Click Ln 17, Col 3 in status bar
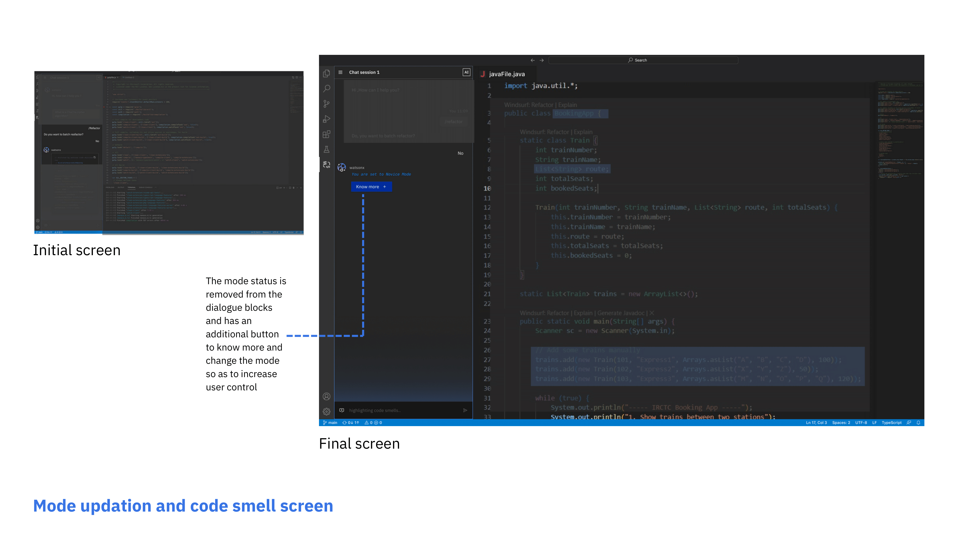980x551 pixels. [x=816, y=422]
